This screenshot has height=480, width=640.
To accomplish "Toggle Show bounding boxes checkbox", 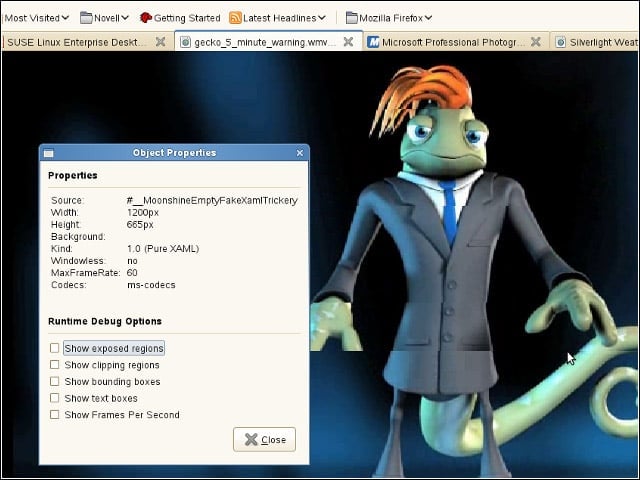I will pyautogui.click(x=54, y=381).
